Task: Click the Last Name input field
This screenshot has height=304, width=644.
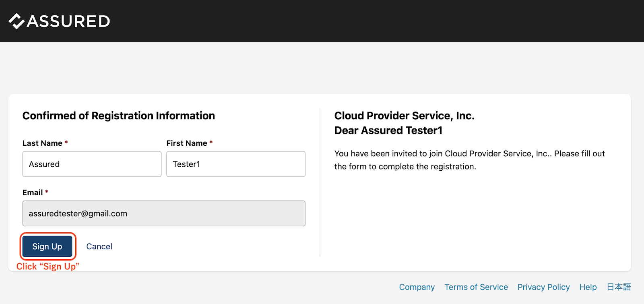Action: click(92, 164)
